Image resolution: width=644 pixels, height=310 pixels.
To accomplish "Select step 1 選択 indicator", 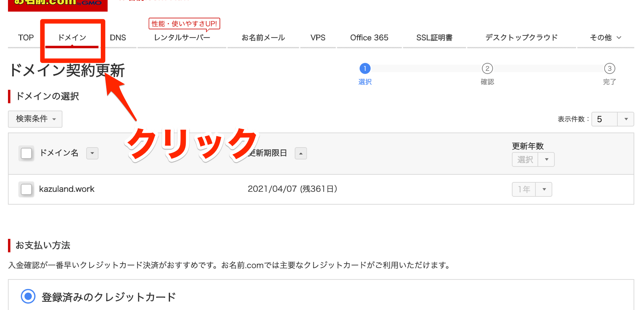I will 365,68.
